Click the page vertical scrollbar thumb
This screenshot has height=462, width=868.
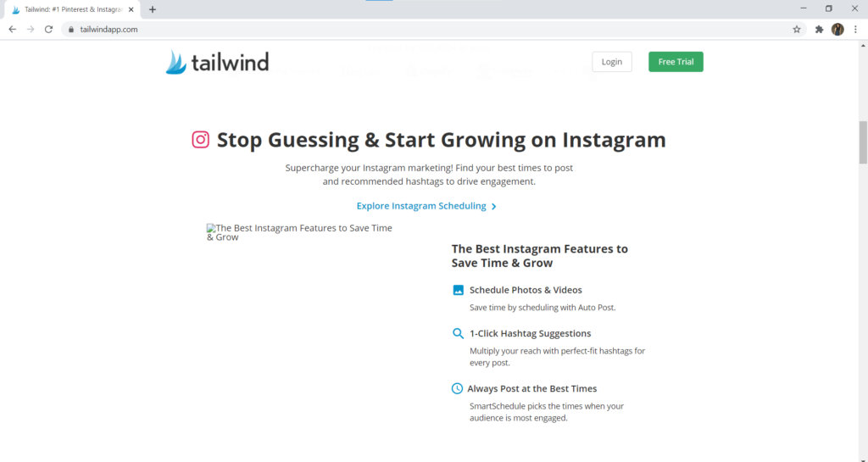click(863, 142)
